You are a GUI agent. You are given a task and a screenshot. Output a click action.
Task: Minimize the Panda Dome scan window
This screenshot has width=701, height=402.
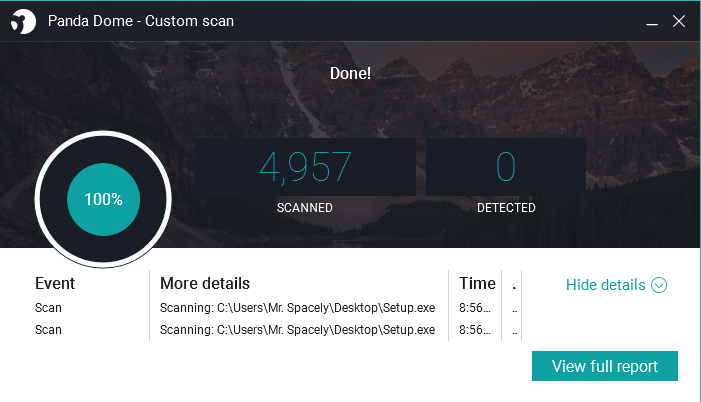coord(652,21)
